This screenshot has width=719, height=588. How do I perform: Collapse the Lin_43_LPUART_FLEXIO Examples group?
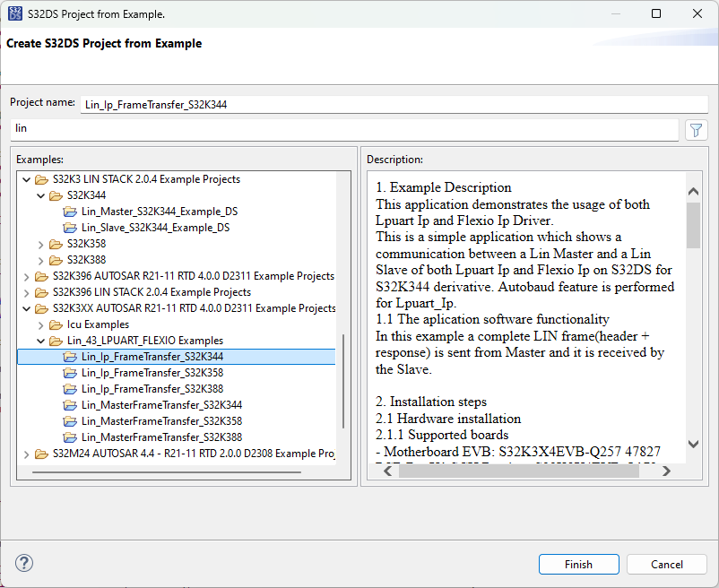tap(40, 341)
